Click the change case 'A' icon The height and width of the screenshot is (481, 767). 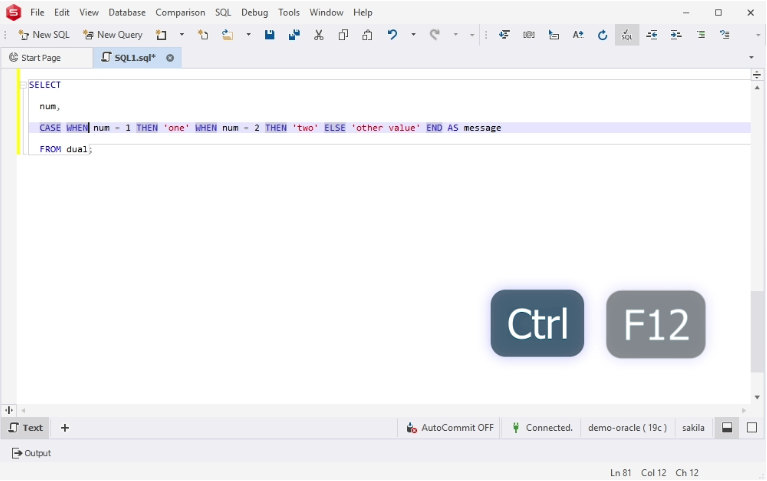(x=578, y=35)
